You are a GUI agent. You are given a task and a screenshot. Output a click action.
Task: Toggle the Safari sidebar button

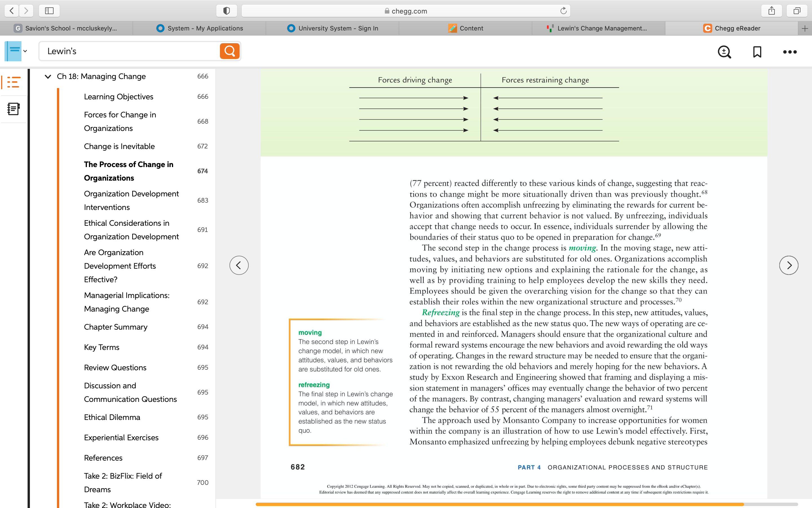(49, 11)
